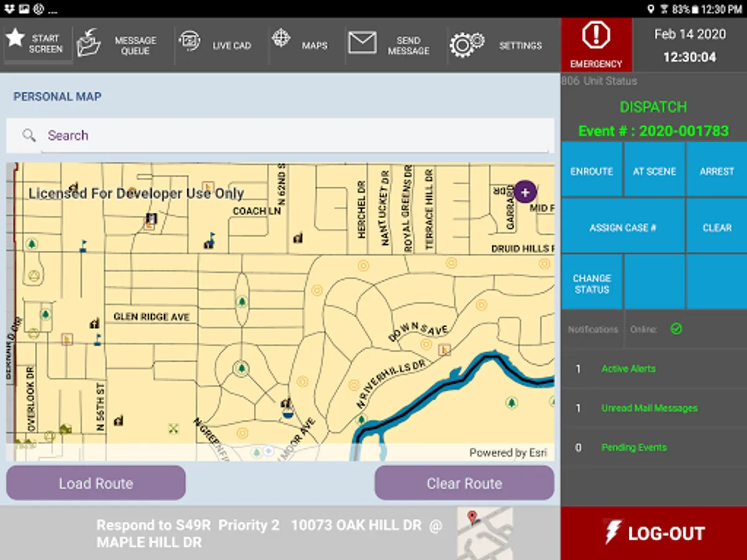This screenshot has width=747, height=560.
Task: Click the Clear status button
Action: pyautogui.click(x=717, y=226)
